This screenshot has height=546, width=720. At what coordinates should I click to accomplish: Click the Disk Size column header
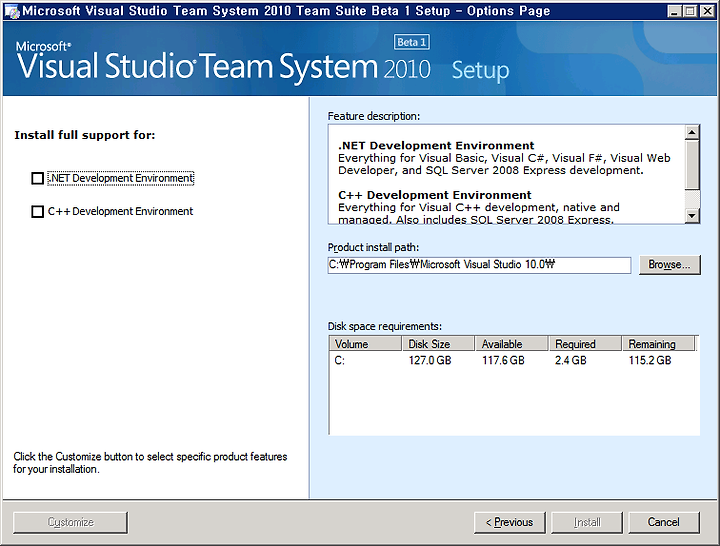[439, 344]
